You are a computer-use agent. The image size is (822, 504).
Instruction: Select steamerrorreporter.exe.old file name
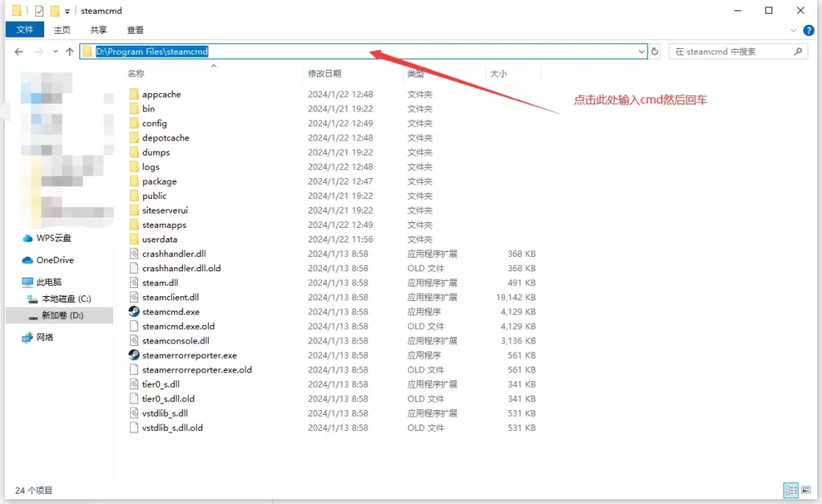click(x=197, y=370)
